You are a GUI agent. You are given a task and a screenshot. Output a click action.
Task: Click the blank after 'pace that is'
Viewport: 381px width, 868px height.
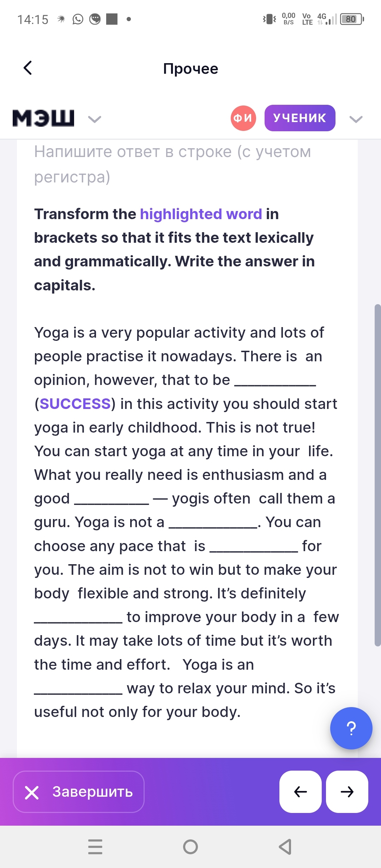(x=254, y=547)
